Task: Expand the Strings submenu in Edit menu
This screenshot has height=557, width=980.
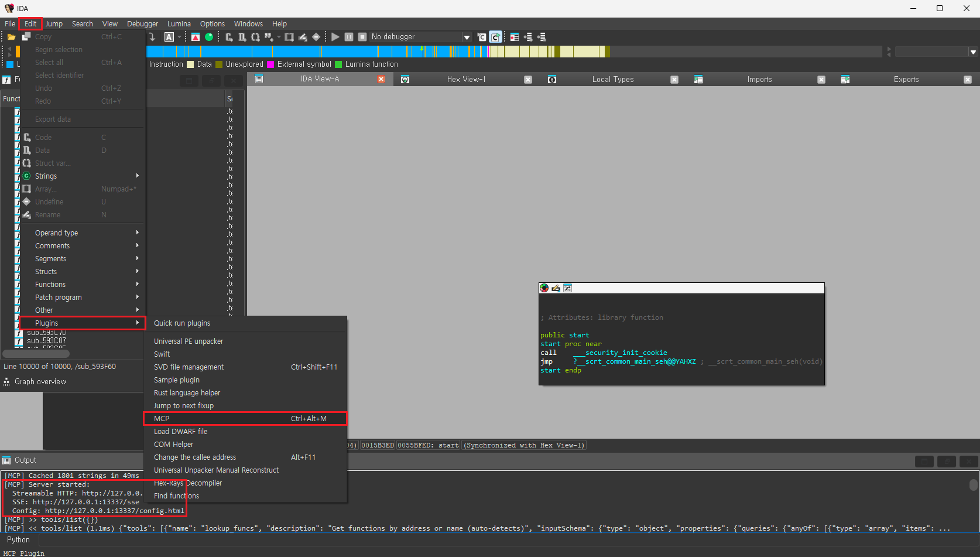Action: tap(83, 176)
